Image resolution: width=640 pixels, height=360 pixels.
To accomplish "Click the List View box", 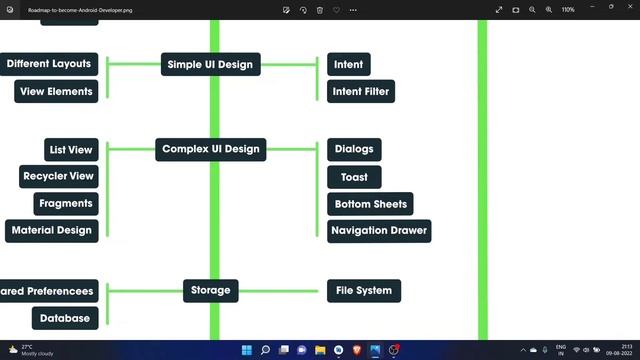I will point(71,150).
